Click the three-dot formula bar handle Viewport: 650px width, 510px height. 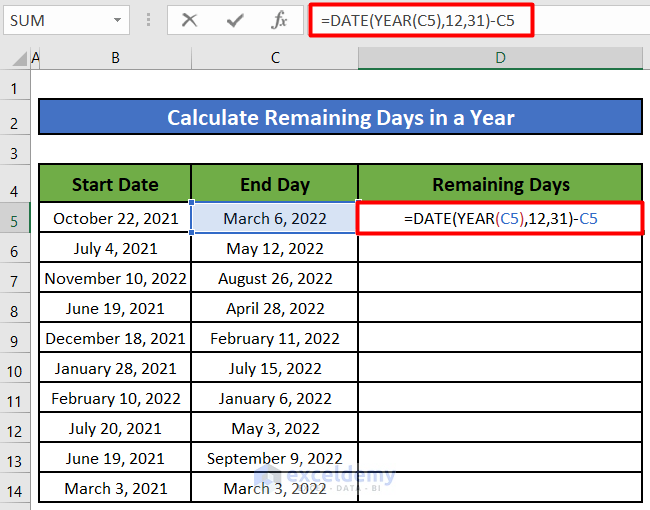point(149,20)
